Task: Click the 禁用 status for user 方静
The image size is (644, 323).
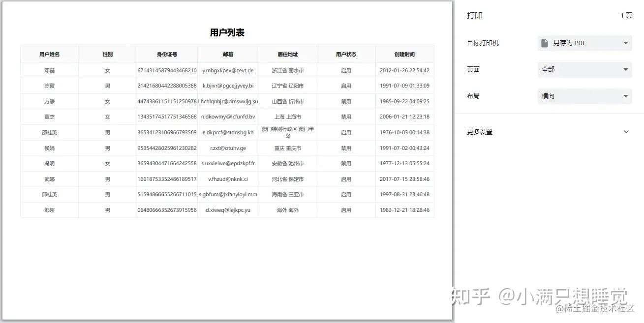Action: (x=346, y=101)
